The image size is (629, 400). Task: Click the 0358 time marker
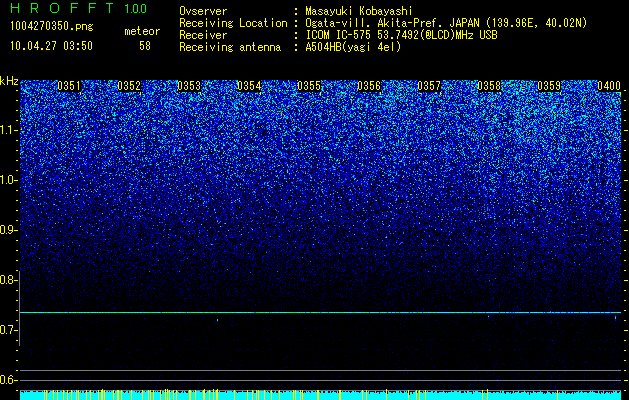489,86
